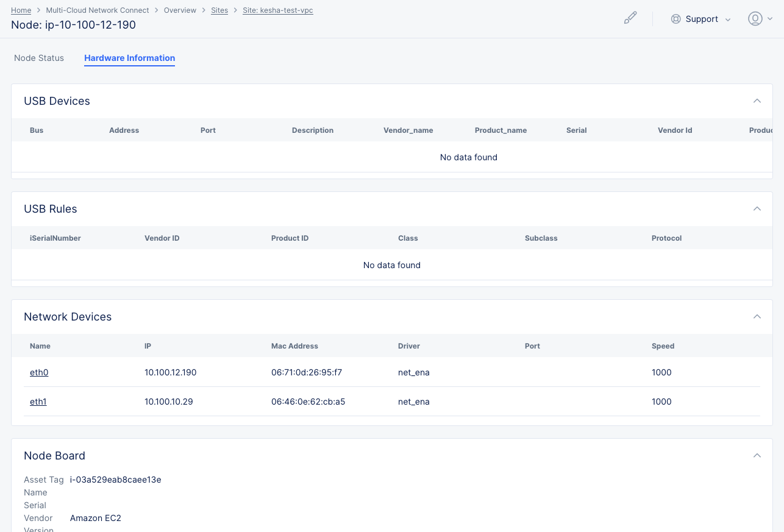This screenshot has height=532, width=784.
Task: Collapse the USB Devices section
Action: 757,101
